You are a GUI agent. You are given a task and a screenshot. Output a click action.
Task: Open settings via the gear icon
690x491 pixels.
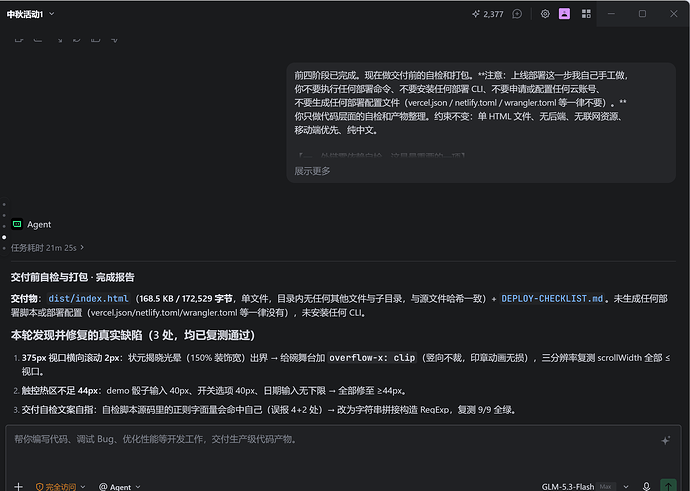tap(545, 14)
